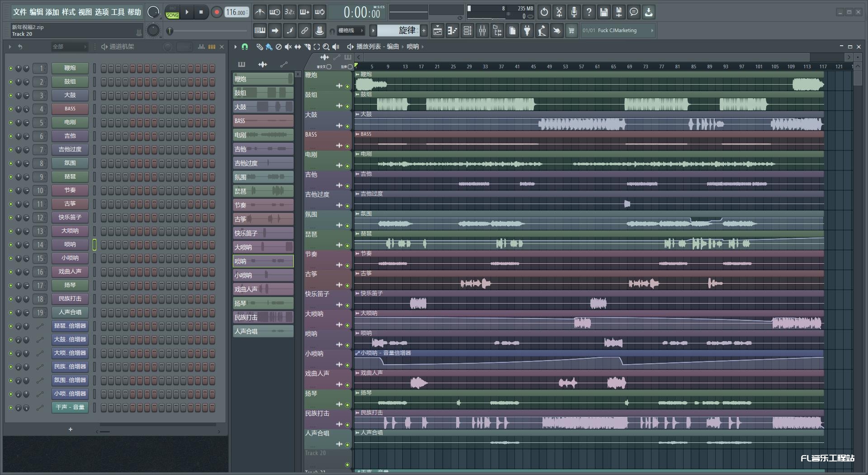Expand the Fuck CJMarketing content panel arrow
This screenshot has height=475, width=868.
click(652, 31)
